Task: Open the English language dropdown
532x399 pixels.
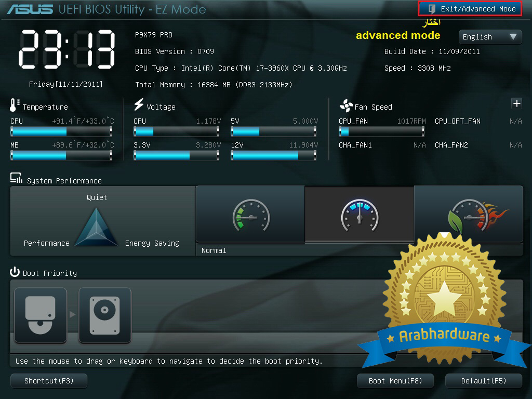Action: [490, 37]
